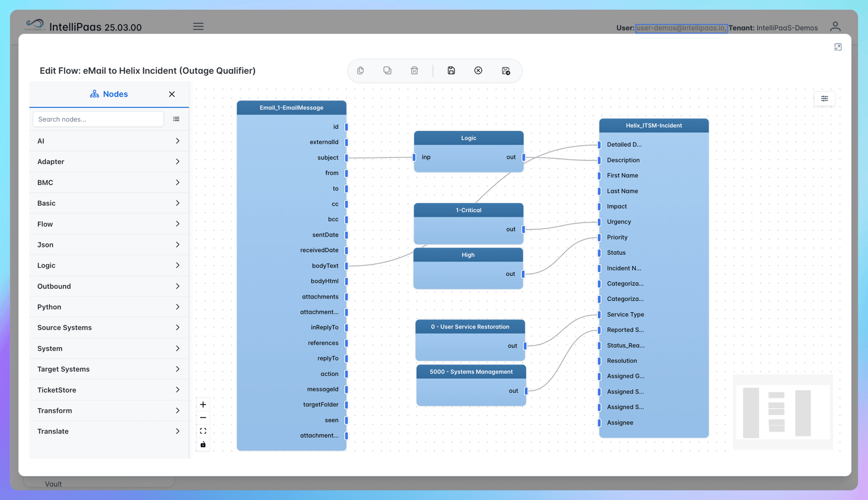Screen dimensions: 868x500
Task: Expand the Logic node category
Action: coord(108,265)
